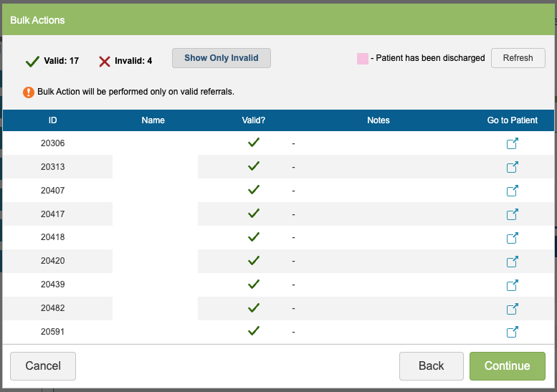Click the pink discharged legend swatch
Image resolution: width=557 pixels, height=392 pixels.
(x=362, y=58)
